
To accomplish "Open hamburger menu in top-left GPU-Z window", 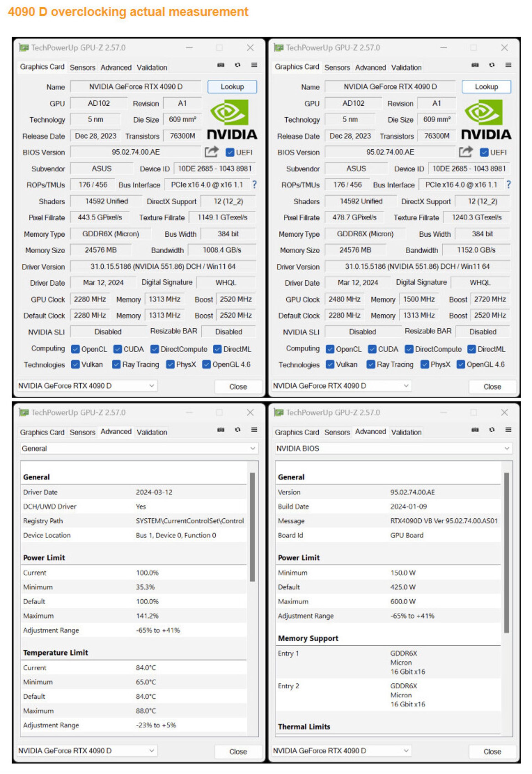I will tap(254, 65).
